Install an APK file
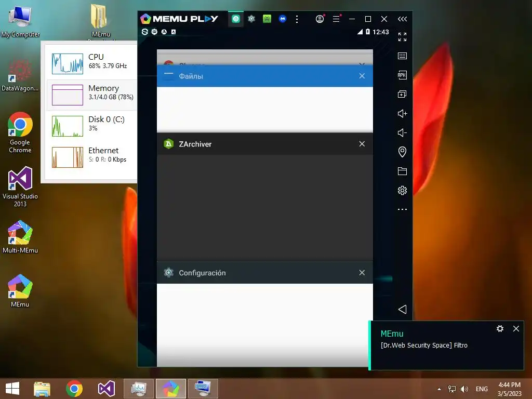This screenshot has width=532, height=399. click(403, 75)
